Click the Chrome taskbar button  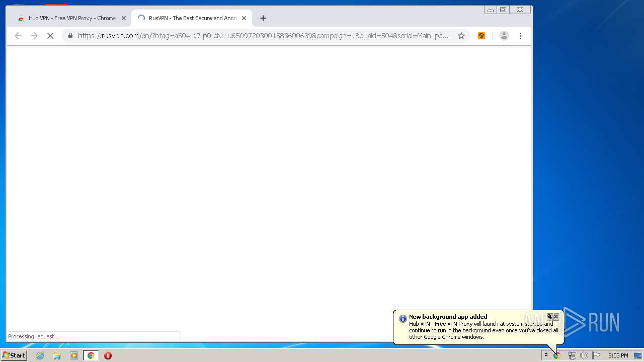click(91, 355)
